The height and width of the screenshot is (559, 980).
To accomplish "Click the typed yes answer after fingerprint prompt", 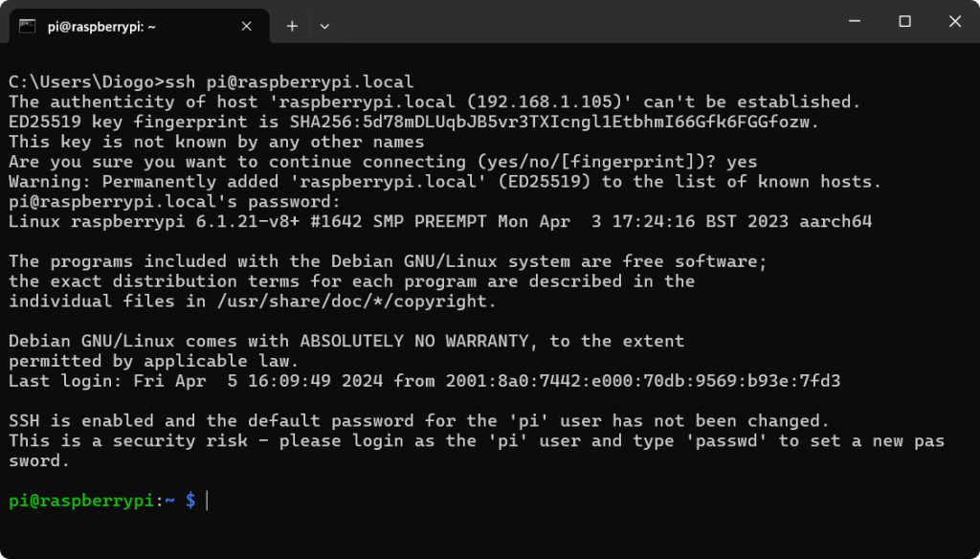I will point(742,162).
